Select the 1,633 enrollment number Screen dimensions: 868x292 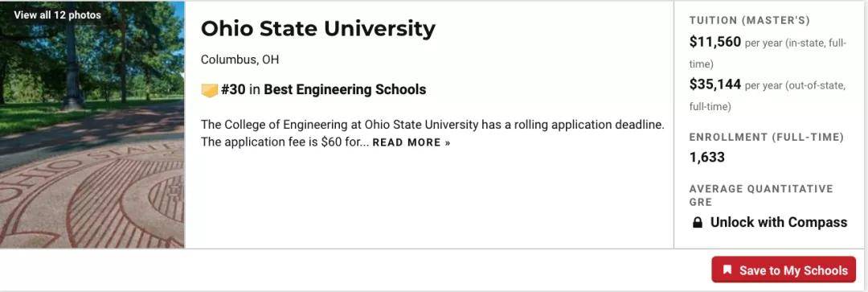point(707,158)
